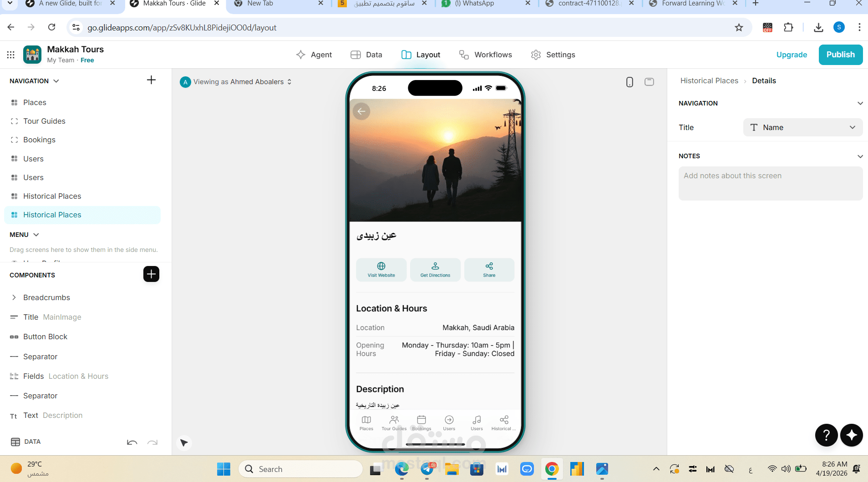Click the Makkah Tours app logo
The image size is (868, 482).
point(32,55)
